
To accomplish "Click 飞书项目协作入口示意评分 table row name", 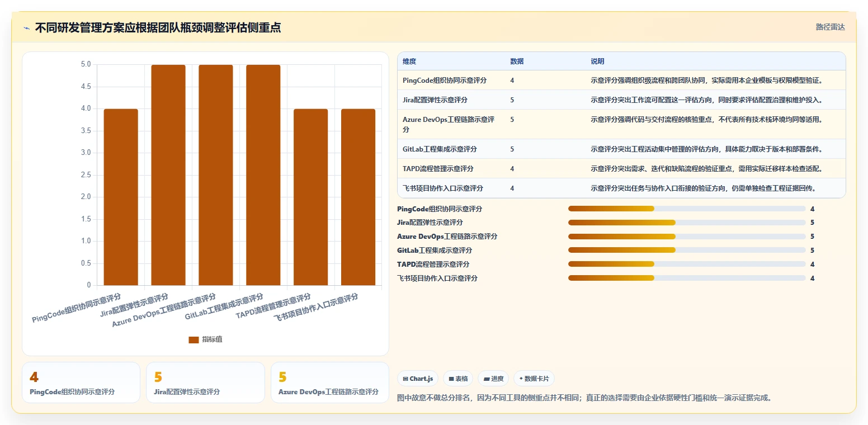I will (x=443, y=188).
